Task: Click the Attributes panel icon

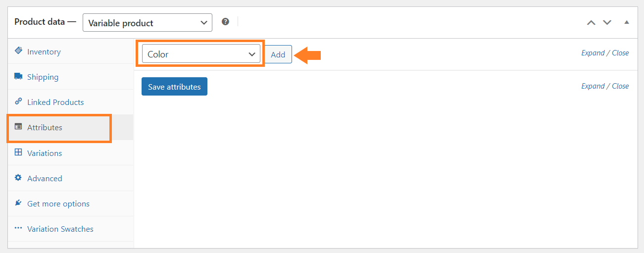Action: (18, 127)
